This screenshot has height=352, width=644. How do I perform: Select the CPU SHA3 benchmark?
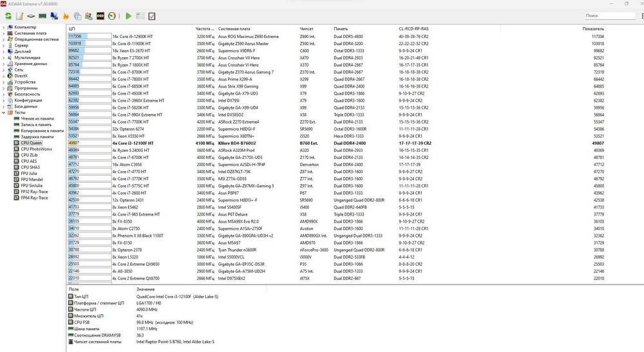click(x=30, y=167)
